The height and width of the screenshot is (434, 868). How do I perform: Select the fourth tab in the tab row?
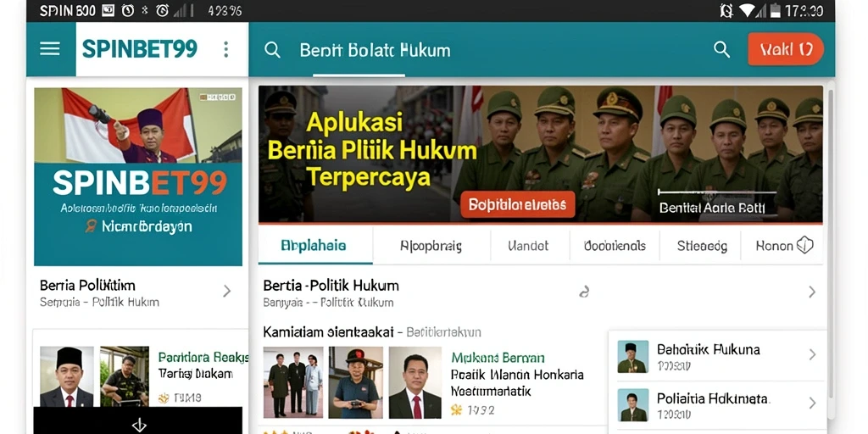point(615,246)
